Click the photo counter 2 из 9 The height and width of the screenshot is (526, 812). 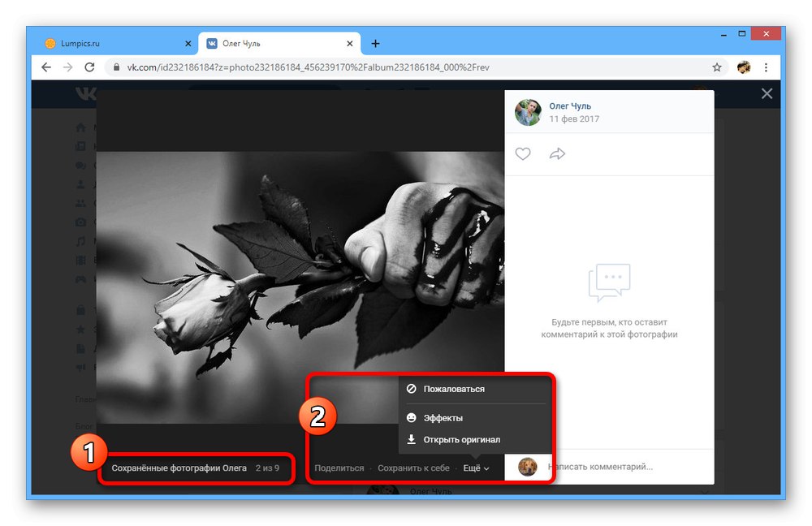point(267,468)
